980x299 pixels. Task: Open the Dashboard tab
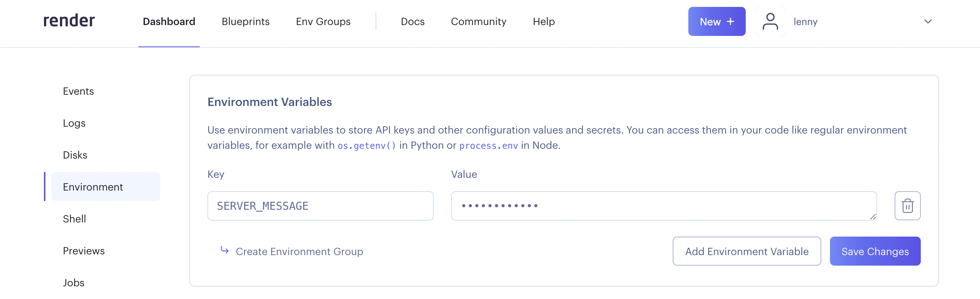click(x=169, y=22)
